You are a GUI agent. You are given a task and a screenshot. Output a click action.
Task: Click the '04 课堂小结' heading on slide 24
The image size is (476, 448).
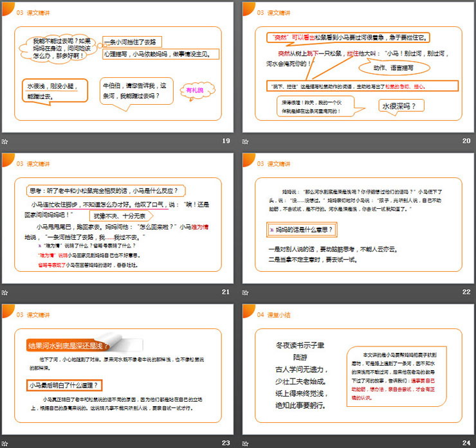coord(273,315)
